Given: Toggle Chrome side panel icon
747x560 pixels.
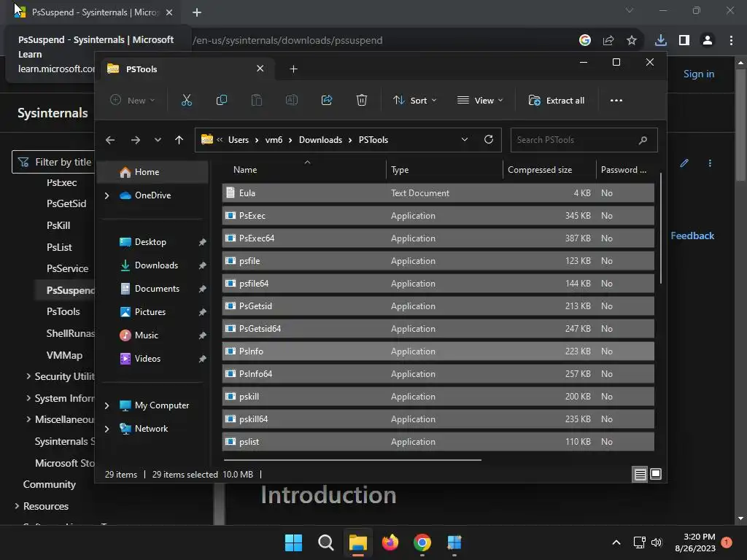Looking at the screenshot, I should click(x=684, y=41).
